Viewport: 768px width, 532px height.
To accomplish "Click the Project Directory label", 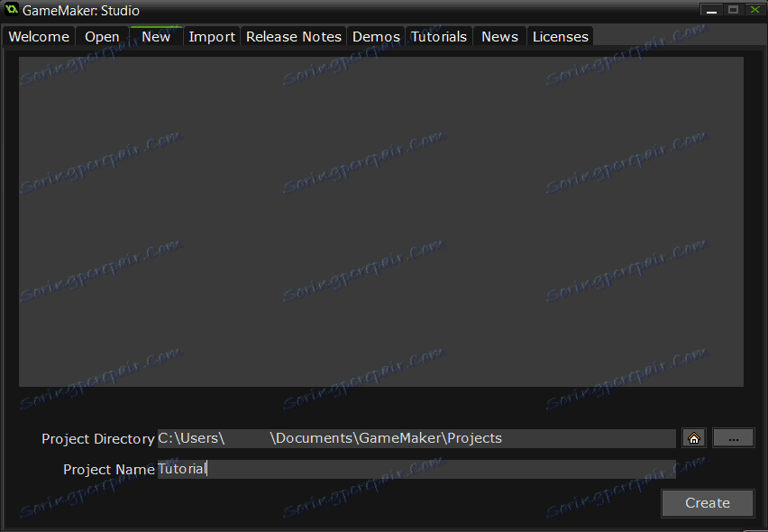I will click(98, 439).
